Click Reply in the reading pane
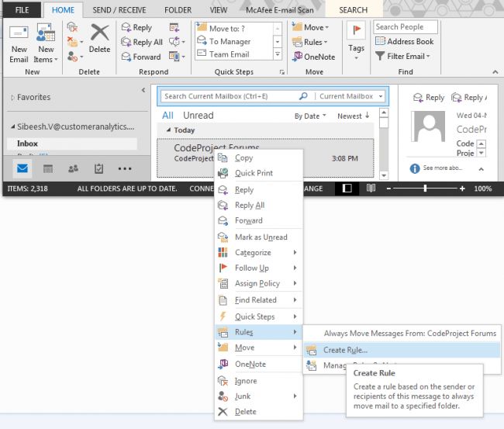This screenshot has width=504, height=429. coord(429,97)
